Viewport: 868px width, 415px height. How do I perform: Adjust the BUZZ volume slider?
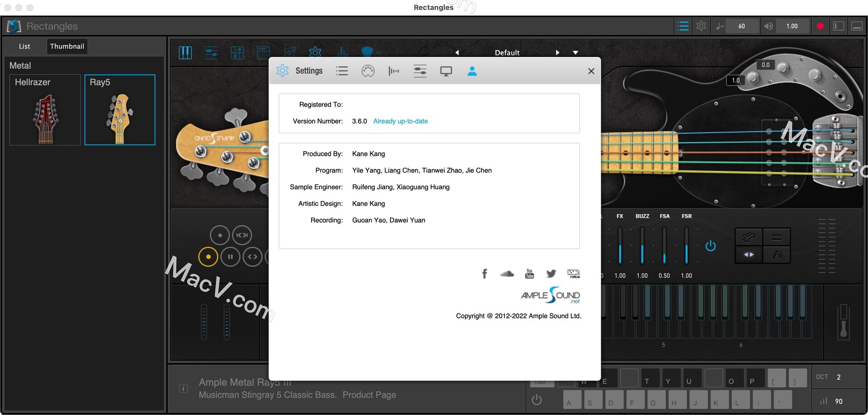[x=642, y=246]
